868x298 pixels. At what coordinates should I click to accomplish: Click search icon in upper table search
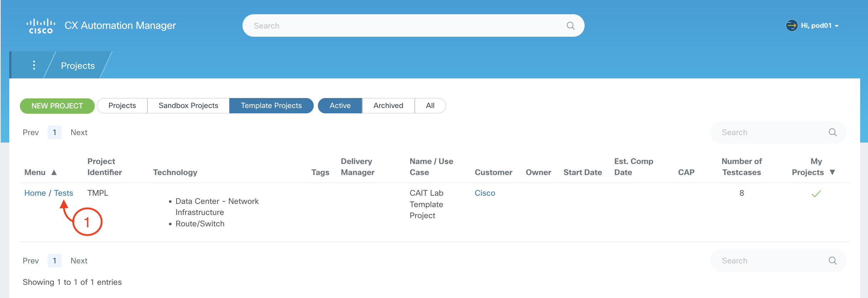pos(832,133)
